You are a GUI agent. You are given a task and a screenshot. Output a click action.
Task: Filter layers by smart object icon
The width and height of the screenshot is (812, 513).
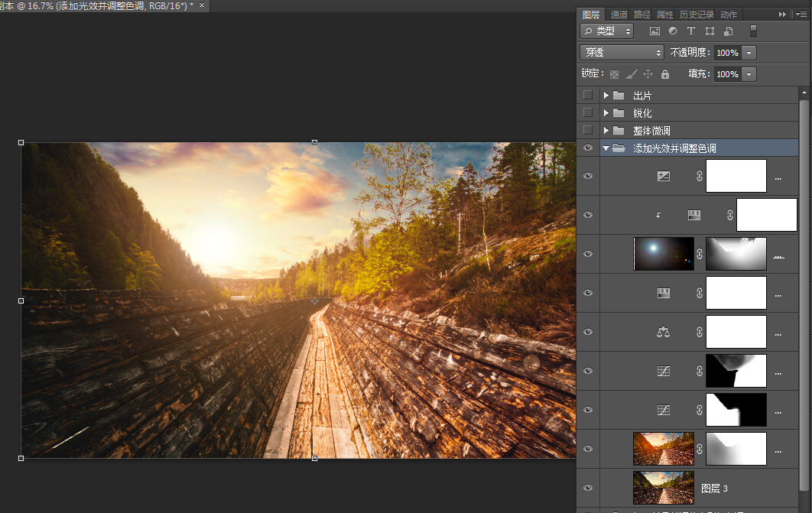pos(729,31)
